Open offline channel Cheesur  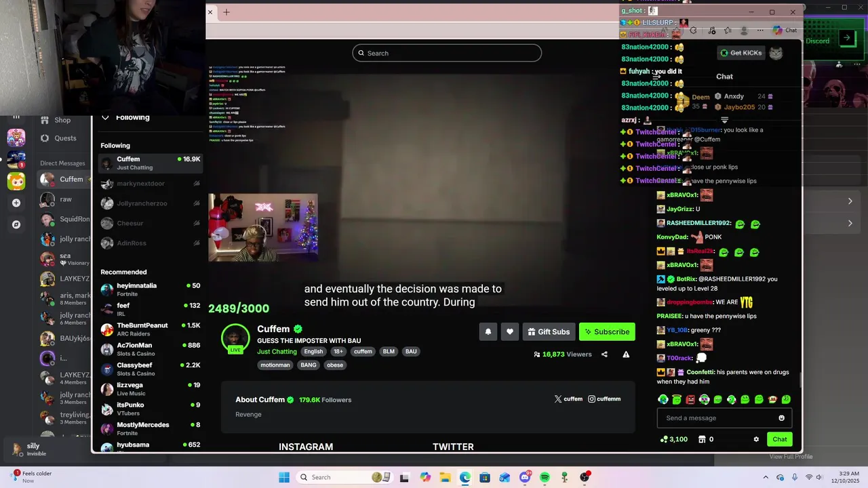pos(151,223)
